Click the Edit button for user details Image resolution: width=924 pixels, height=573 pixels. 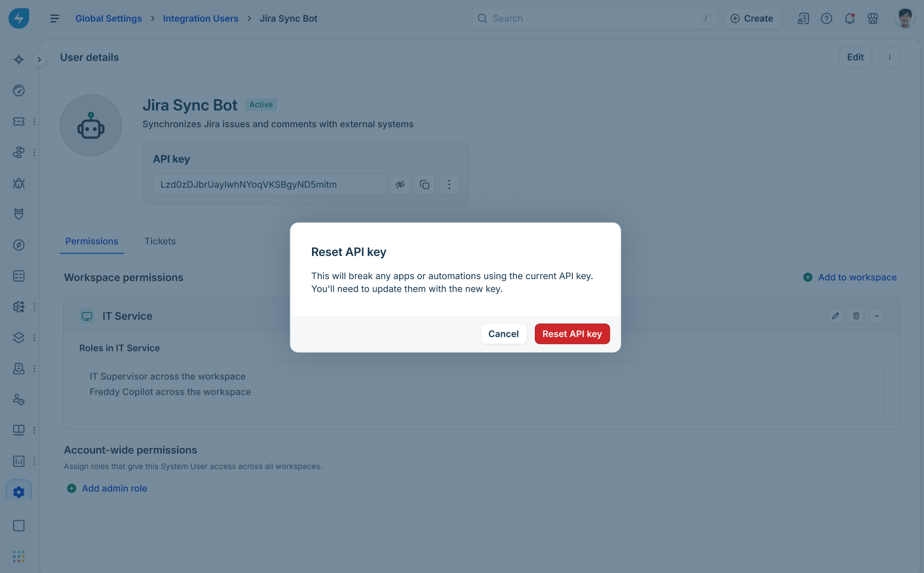point(855,57)
